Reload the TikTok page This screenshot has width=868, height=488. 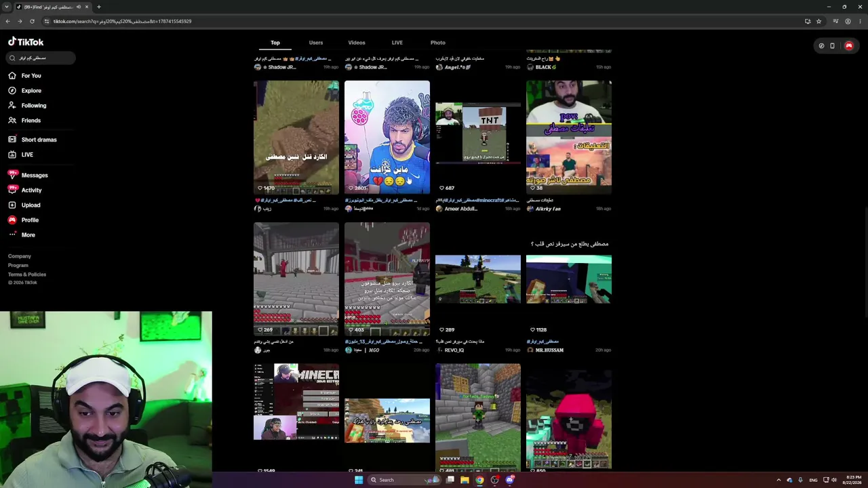coord(32,21)
